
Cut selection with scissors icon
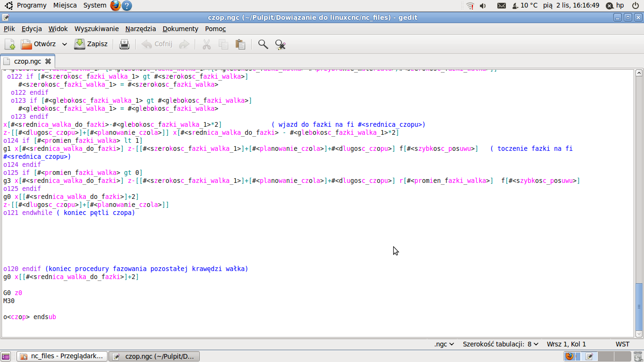[206, 44]
